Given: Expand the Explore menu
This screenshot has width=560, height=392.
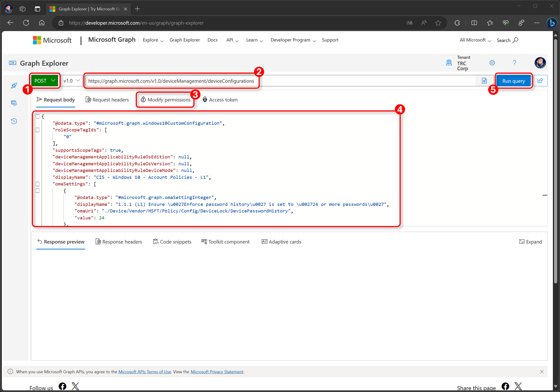Looking at the screenshot, I should point(153,40).
